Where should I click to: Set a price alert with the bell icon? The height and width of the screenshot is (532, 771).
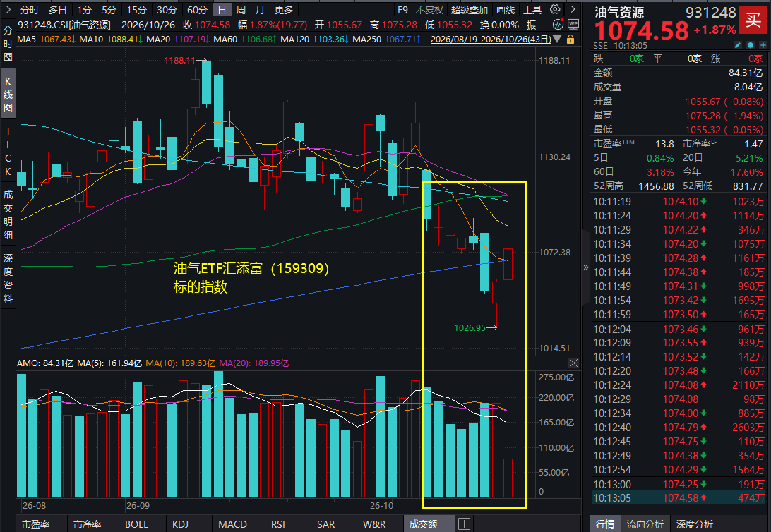(x=751, y=45)
